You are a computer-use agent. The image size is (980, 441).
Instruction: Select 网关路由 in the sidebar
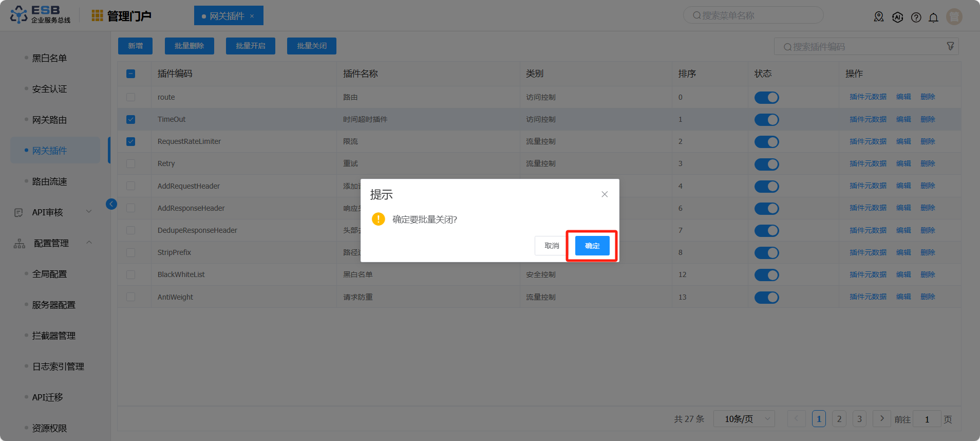click(x=49, y=120)
